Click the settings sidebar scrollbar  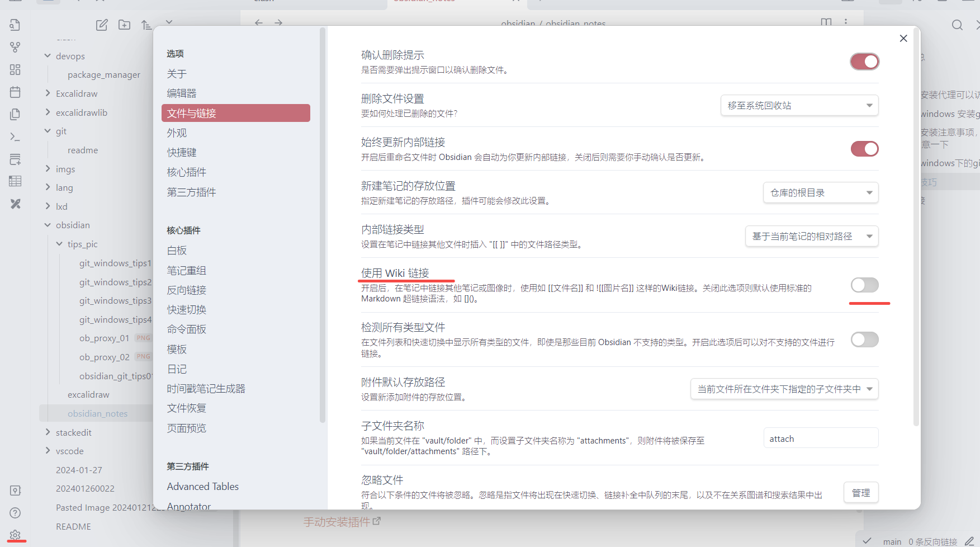point(322,224)
